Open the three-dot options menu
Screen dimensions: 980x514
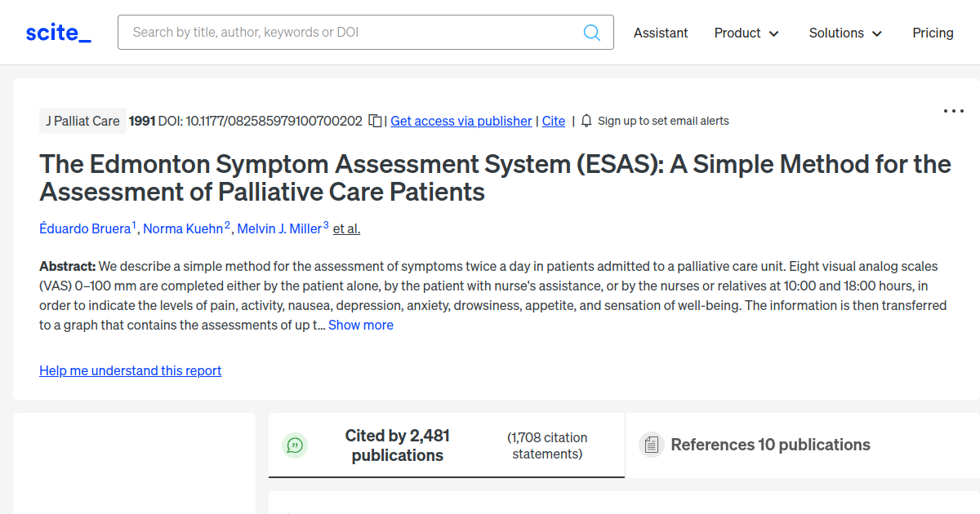click(953, 110)
